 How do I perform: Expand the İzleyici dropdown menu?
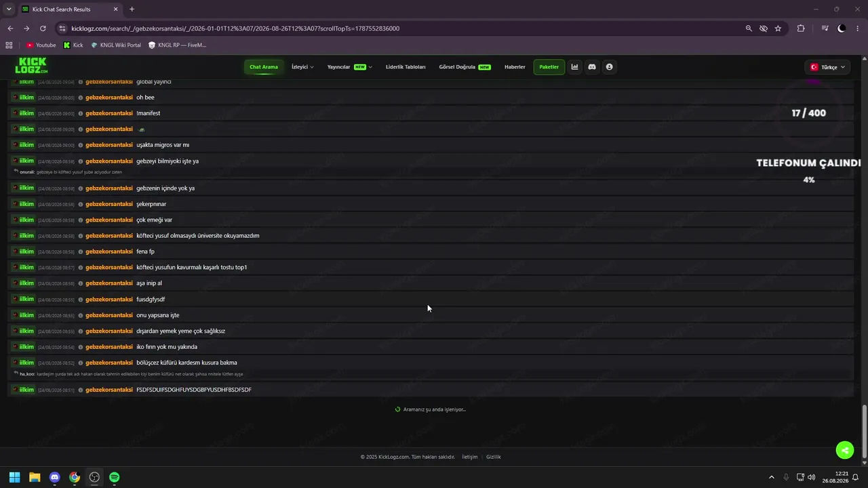[x=302, y=67]
